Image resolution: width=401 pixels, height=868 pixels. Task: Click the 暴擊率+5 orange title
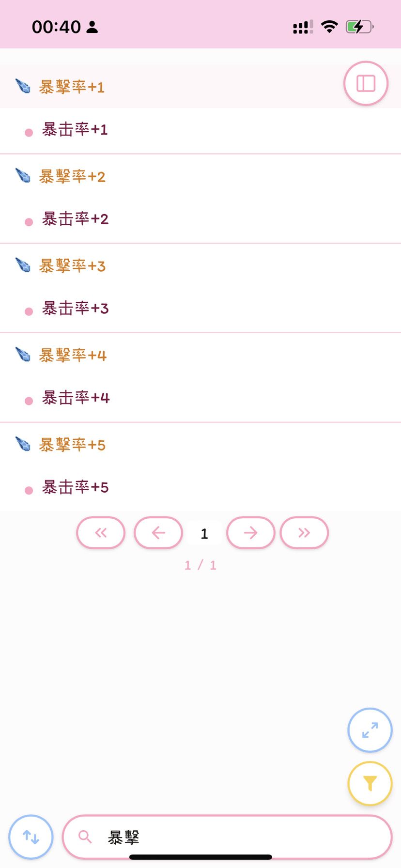[x=72, y=445]
